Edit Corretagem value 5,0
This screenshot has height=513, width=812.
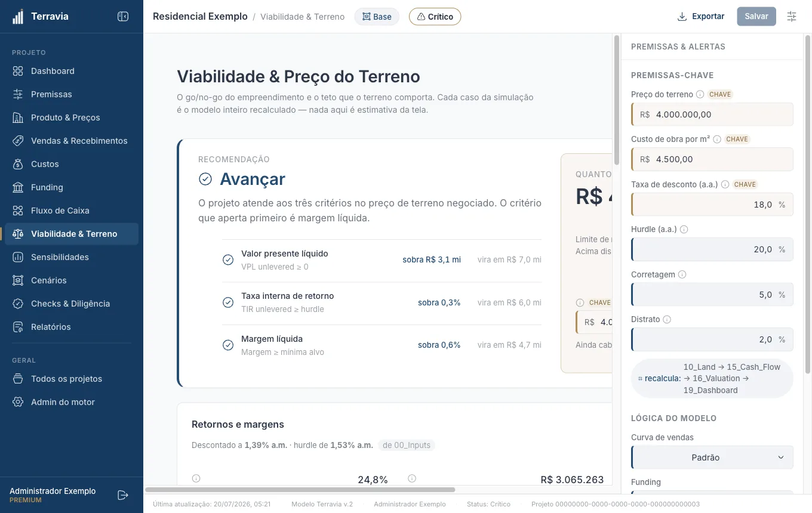pyautogui.click(x=712, y=295)
